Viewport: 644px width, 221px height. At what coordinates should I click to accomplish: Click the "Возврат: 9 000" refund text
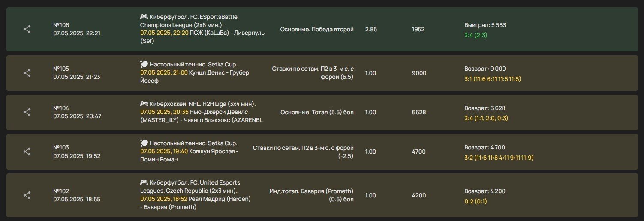coord(485,69)
